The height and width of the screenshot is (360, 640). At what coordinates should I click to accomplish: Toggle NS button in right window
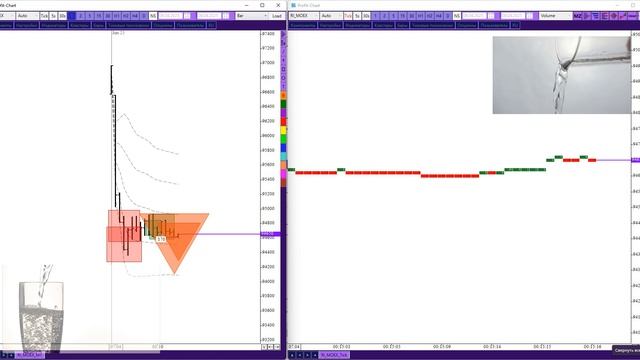click(x=457, y=16)
